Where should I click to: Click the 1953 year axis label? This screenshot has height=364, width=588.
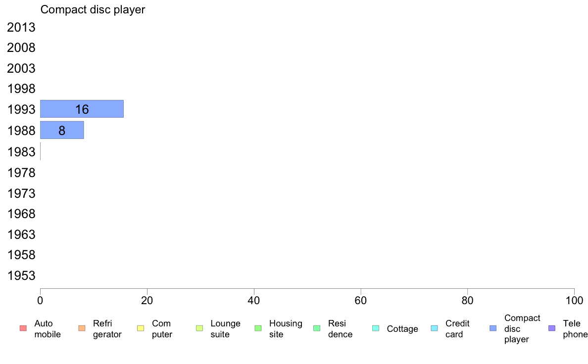tap(21, 275)
